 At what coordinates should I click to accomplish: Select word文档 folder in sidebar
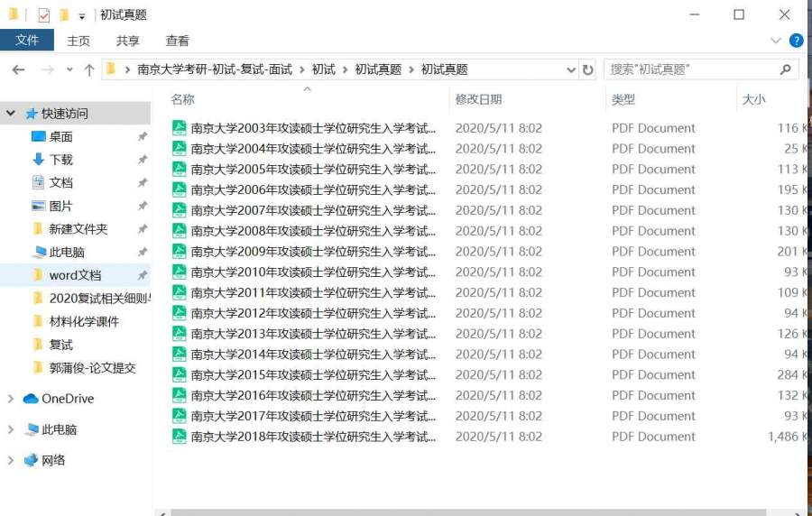click(75, 275)
